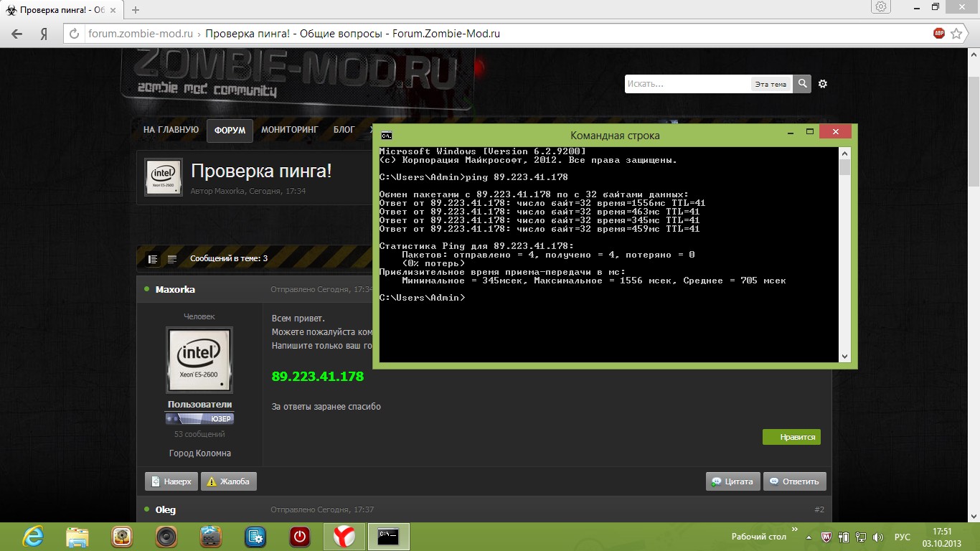Switch input language via РУС indicator
Image resolution: width=980 pixels, height=551 pixels.
point(903,537)
